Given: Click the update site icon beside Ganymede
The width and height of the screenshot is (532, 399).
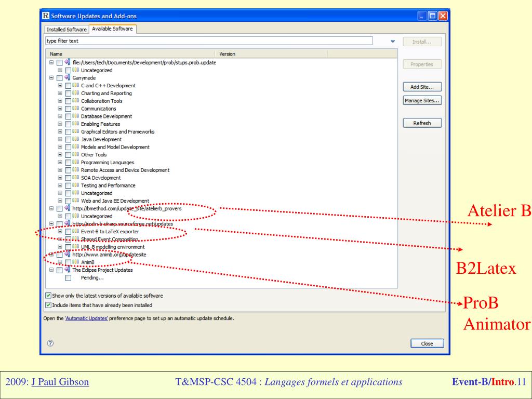Looking at the screenshot, I should (67, 78).
